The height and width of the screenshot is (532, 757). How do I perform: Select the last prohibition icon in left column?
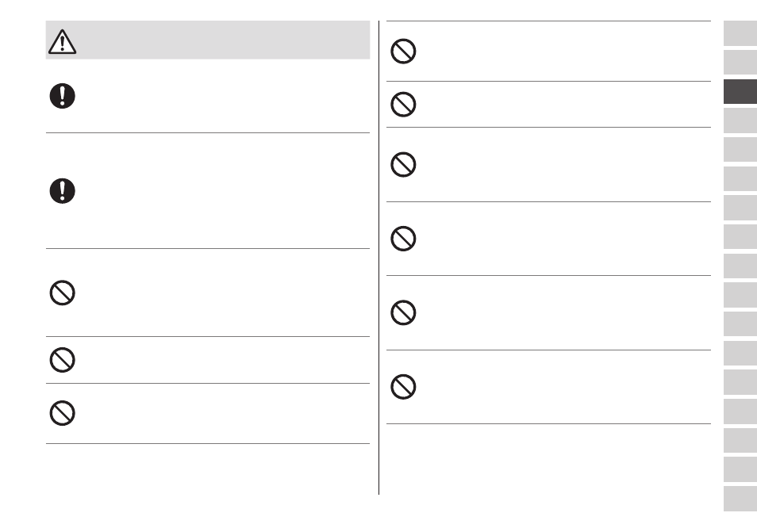pos(62,413)
